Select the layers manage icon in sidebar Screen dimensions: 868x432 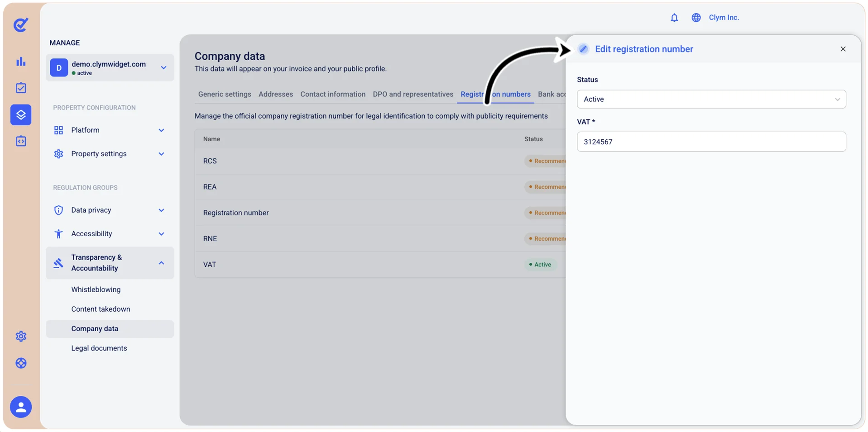[21, 114]
